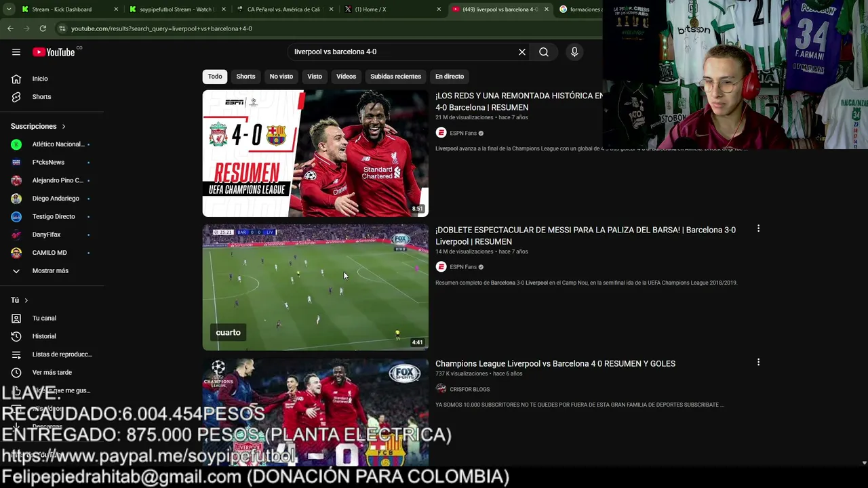Focus the browser address bar URL

(161, 28)
